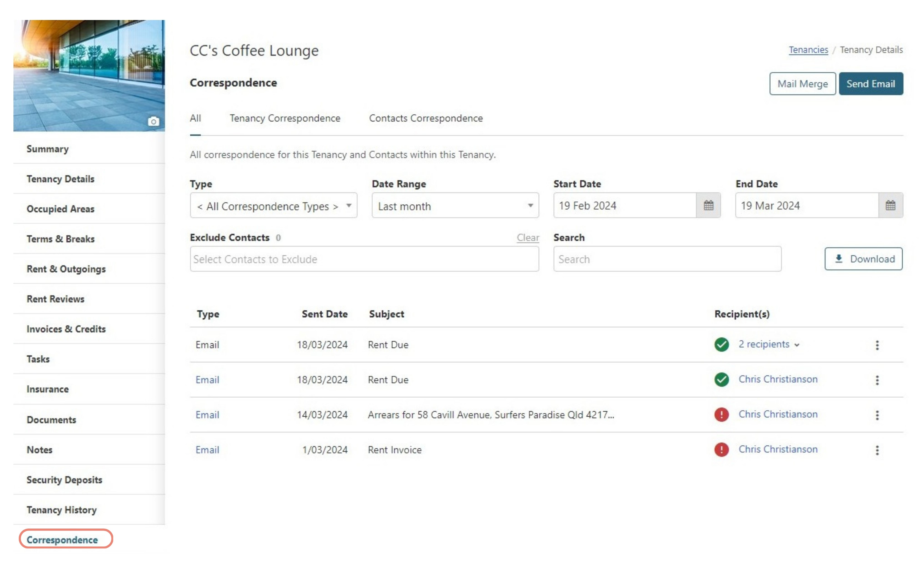Open Chris Christianson on Rent Due row

coord(778,380)
